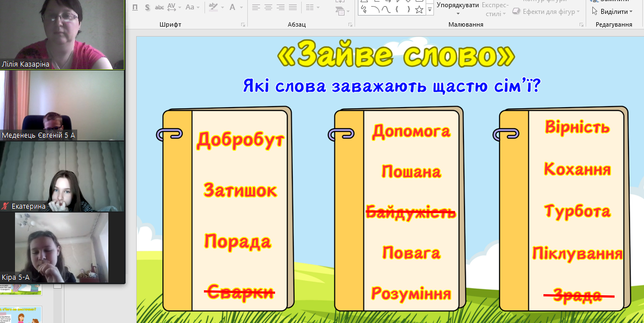The image size is (644, 323).
Task: Open the slide thumbnail directly below Кіра's video
Action: [x=21, y=289]
